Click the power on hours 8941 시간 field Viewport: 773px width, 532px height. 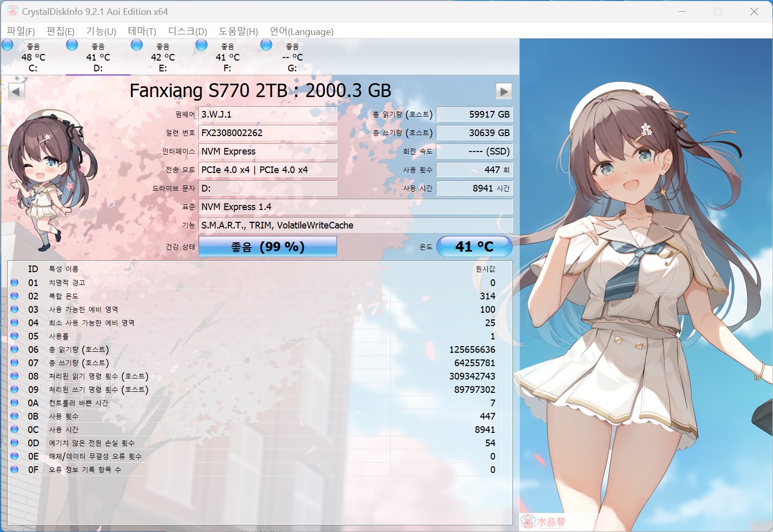[474, 188]
